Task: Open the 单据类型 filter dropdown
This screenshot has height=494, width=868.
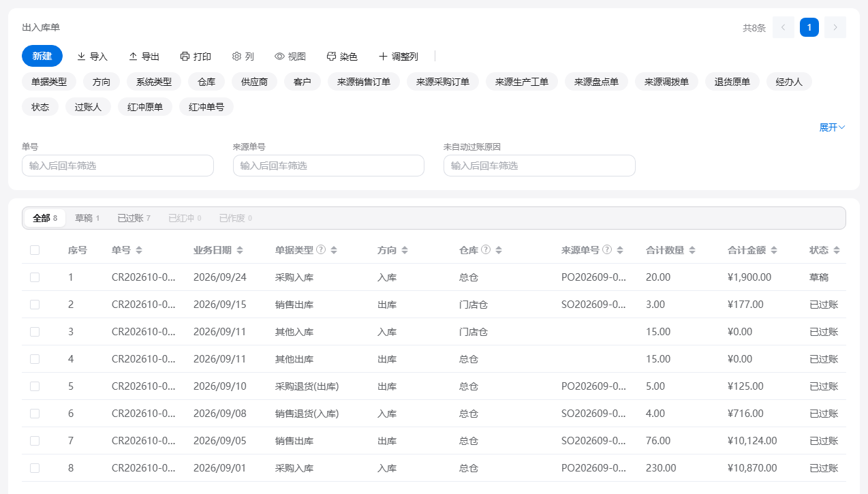Action: [49, 82]
